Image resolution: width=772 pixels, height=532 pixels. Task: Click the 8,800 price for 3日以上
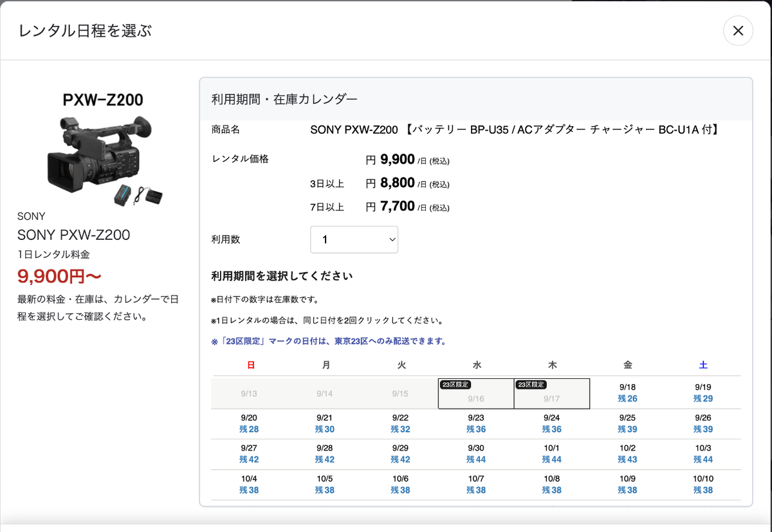(398, 183)
